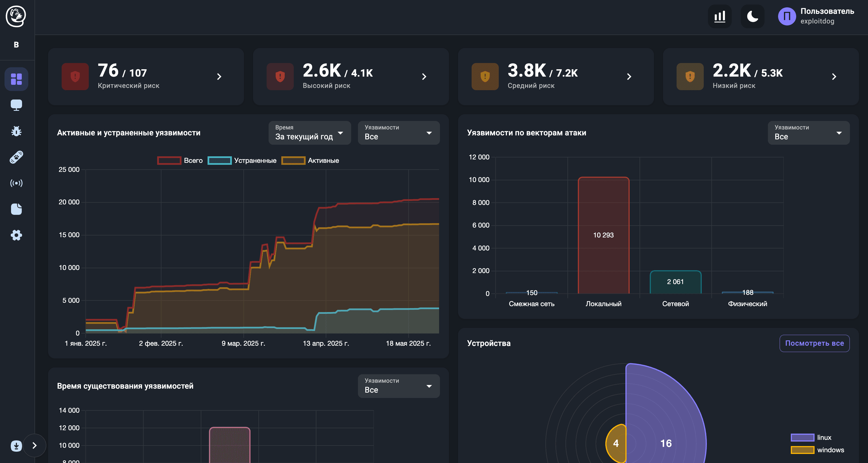Screen dimensions: 868x463
Task: Open Уязвимости dropdown in vulnerability lifetime panel
Action: [398, 386]
